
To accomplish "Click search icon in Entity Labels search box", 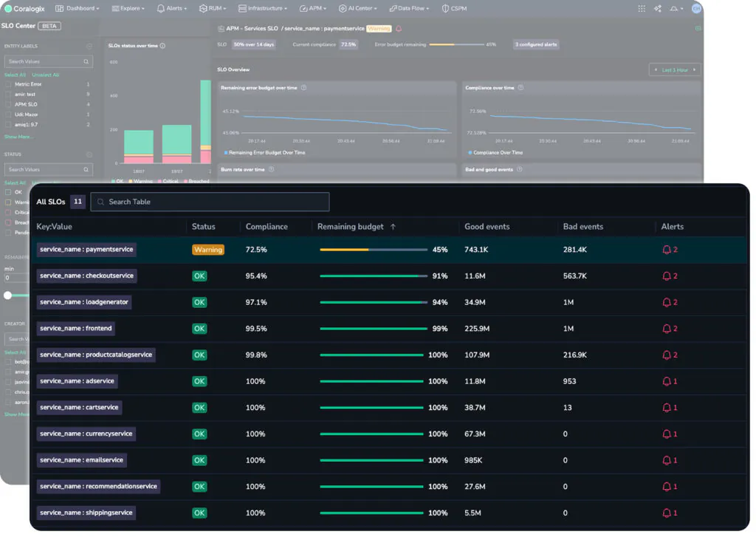I will pyautogui.click(x=86, y=62).
